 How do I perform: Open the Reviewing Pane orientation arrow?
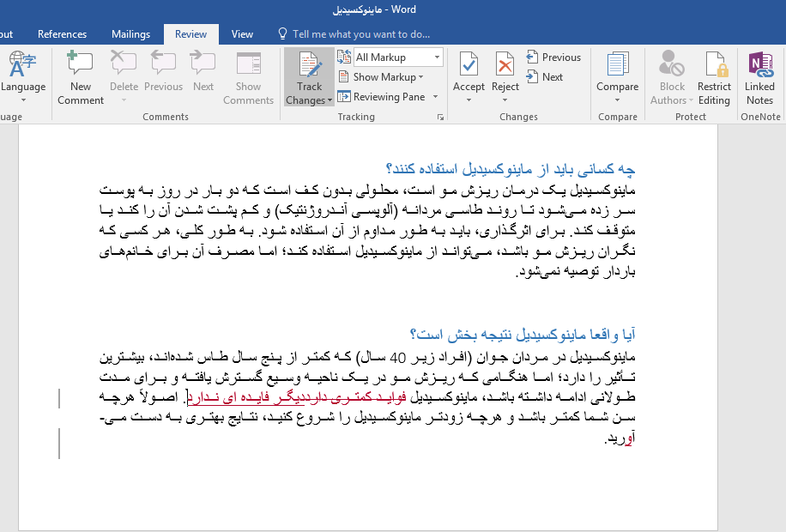point(436,97)
